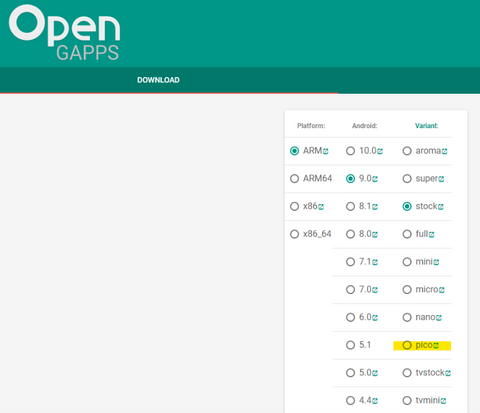Choose the x86_64 platform option
Image resolution: width=480 pixels, height=413 pixels.
[294, 234]
